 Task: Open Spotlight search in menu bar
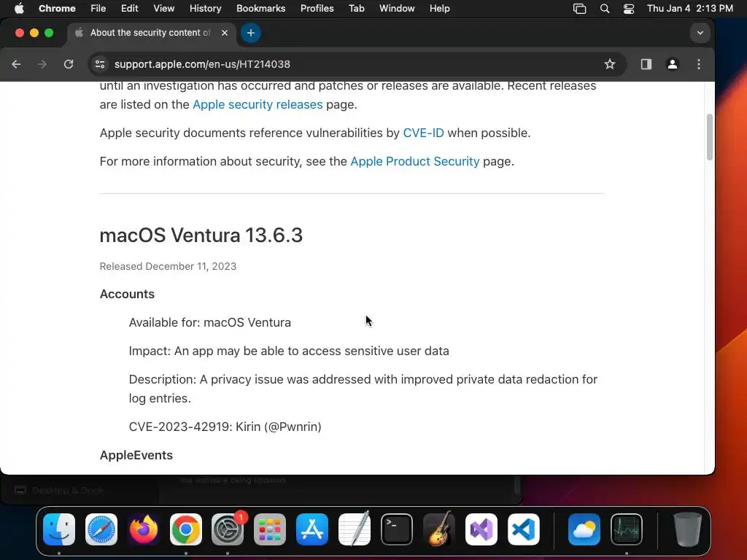pos(605,9)
